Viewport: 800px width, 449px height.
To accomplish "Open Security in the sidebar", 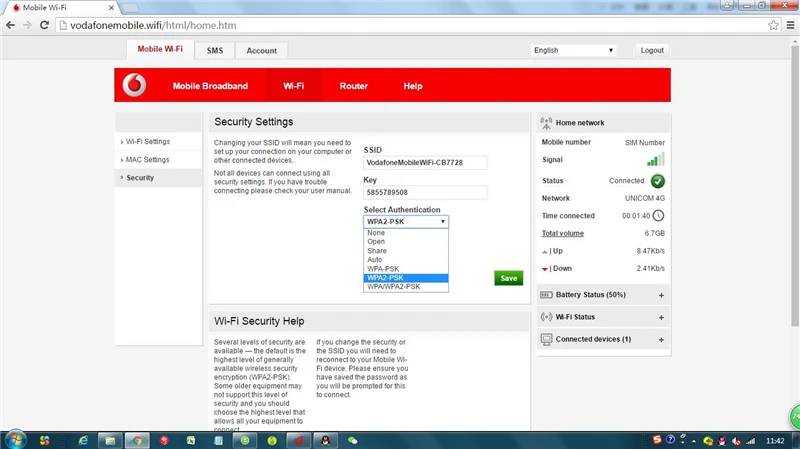I will pyautogui.click(x=158, y=178).
